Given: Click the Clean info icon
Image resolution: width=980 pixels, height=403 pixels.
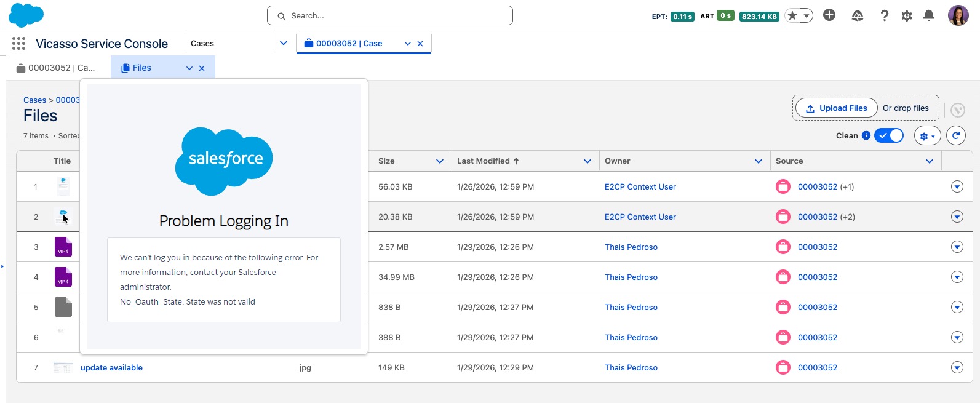Looking at the screenshot, I should coord(866,135).
